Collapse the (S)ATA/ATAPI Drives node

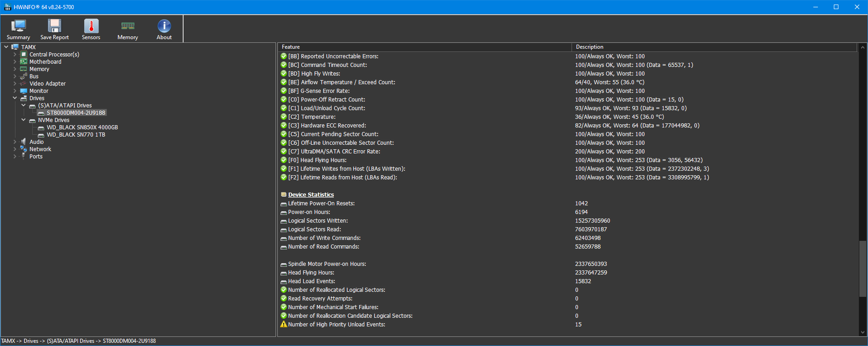click(x=23, y=105)
